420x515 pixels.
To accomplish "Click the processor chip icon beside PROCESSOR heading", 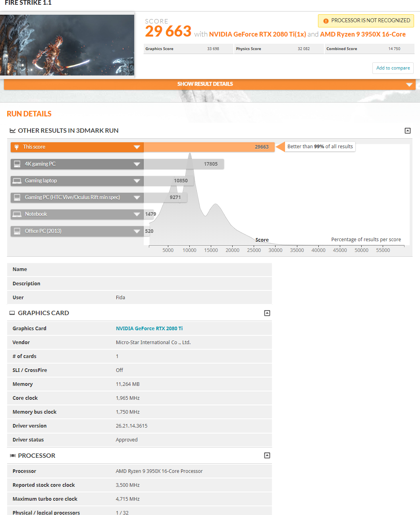I will [12, 455].
